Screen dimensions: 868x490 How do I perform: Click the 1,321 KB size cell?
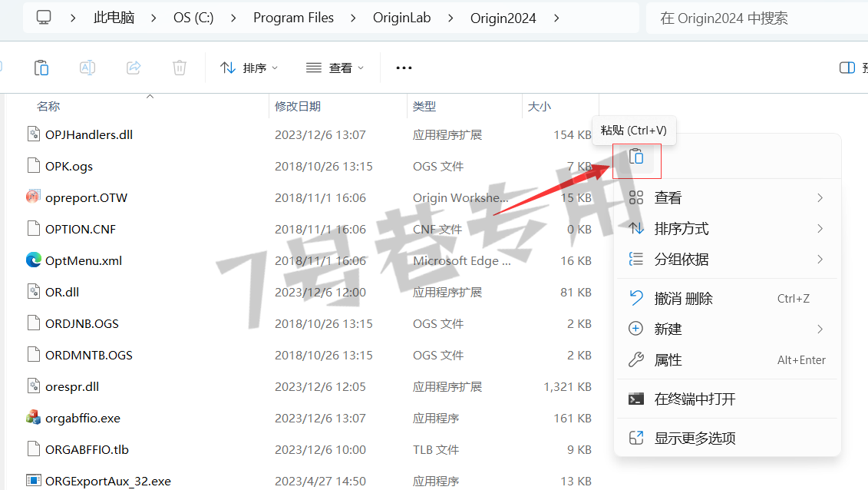click(x=567, y=386)
